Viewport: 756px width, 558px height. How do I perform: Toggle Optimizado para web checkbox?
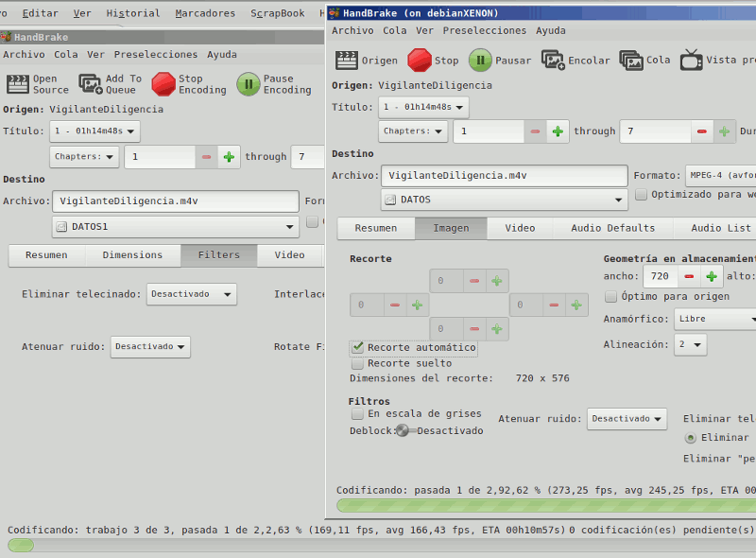tap(641, 195)
